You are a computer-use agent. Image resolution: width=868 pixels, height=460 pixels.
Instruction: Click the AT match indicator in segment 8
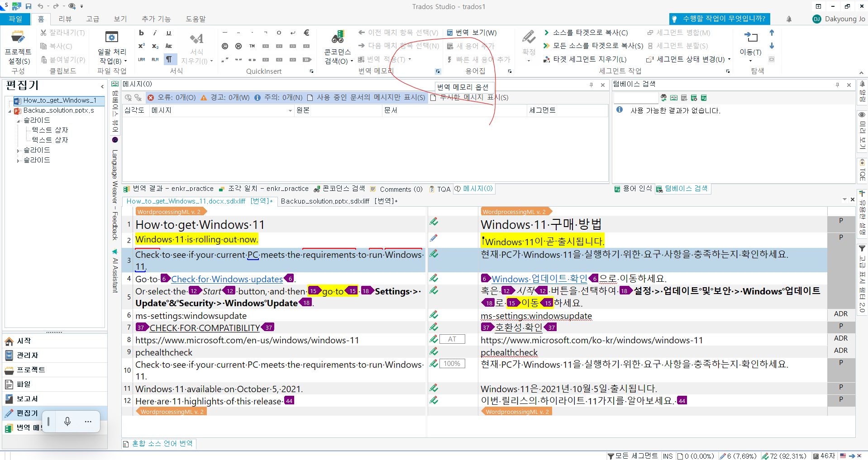(452, 339)
